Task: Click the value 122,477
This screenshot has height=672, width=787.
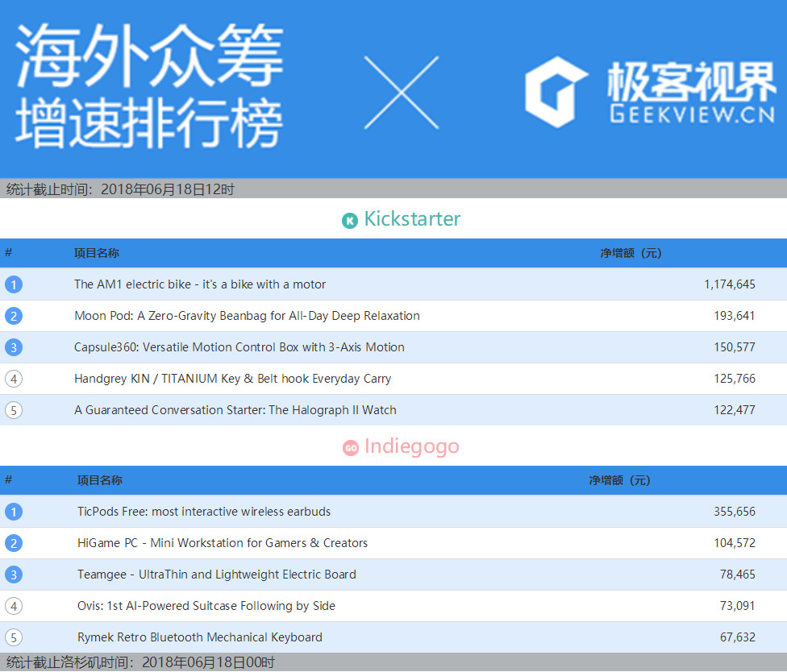Action: coord(735,410)
